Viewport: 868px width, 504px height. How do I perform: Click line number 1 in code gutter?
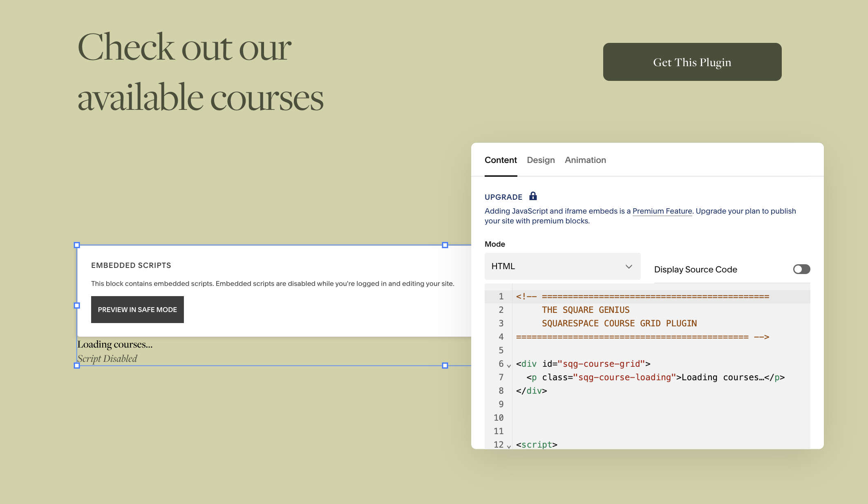click(x=501, y=297)
